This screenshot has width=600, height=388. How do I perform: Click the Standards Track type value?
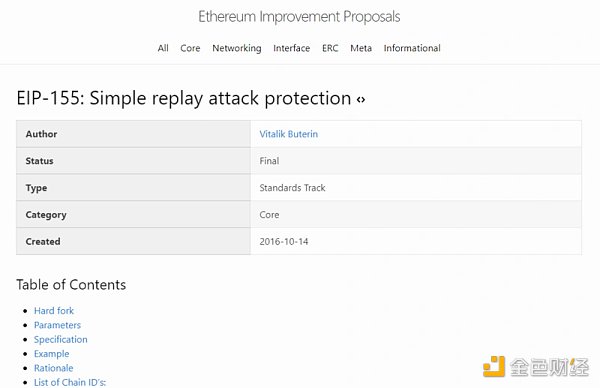tap(292, 188)
